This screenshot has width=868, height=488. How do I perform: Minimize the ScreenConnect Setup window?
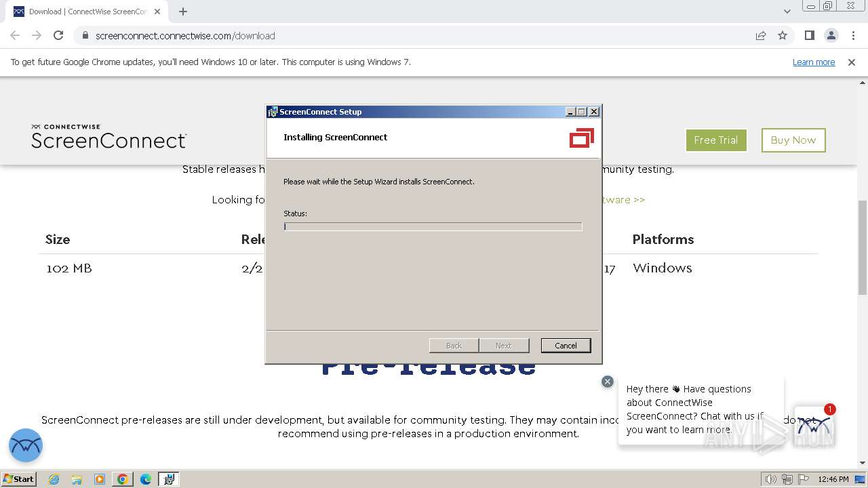570,112
